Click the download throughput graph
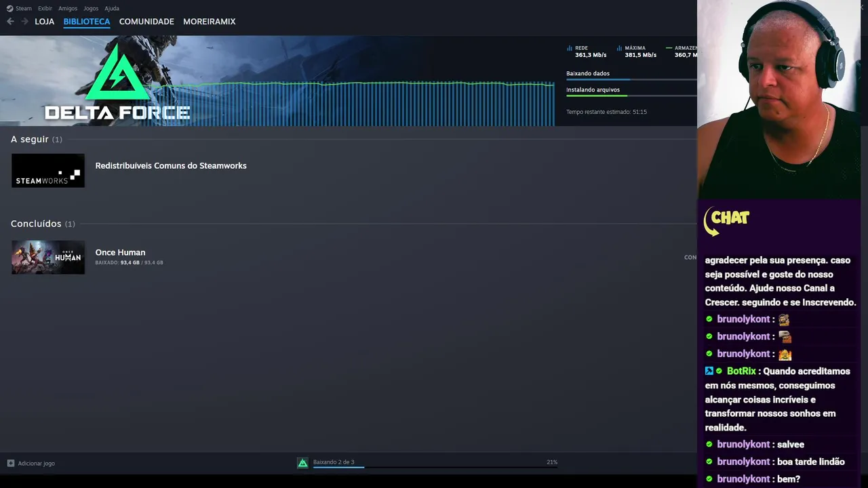 353,103
